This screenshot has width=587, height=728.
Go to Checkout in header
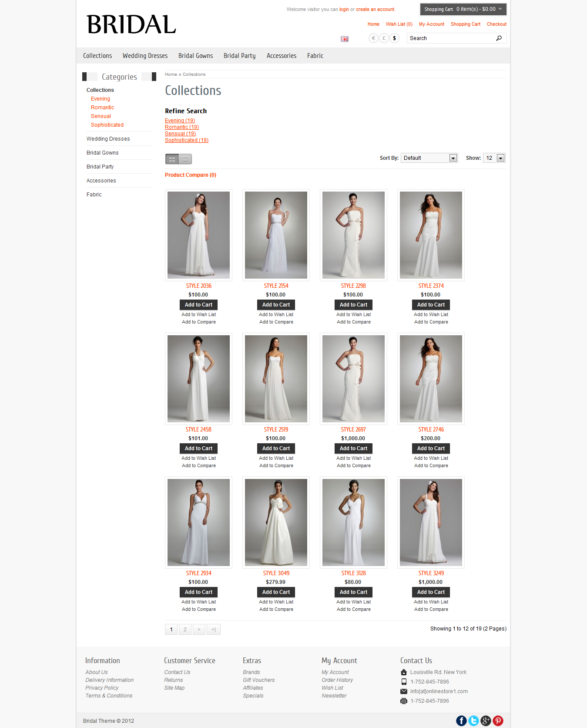pos(496,24)
